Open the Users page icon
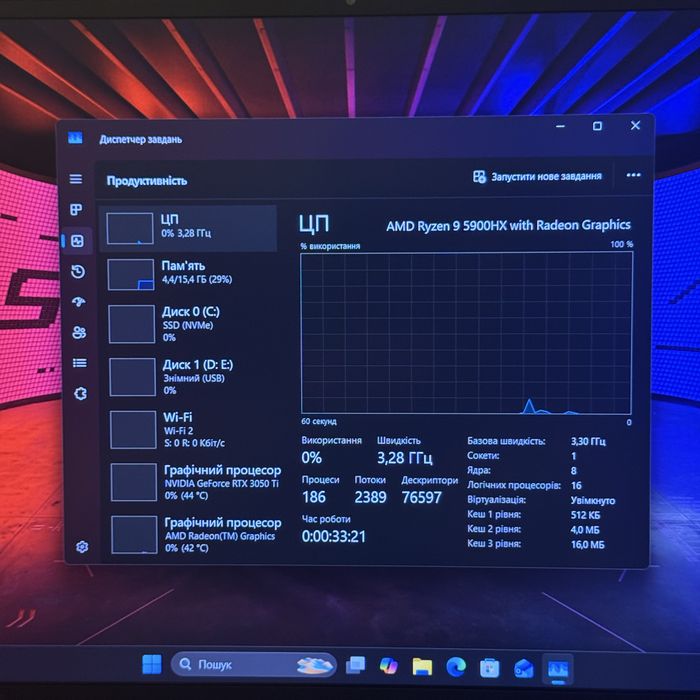The height and width of the screenshot is (700, 700). (79, 333)
